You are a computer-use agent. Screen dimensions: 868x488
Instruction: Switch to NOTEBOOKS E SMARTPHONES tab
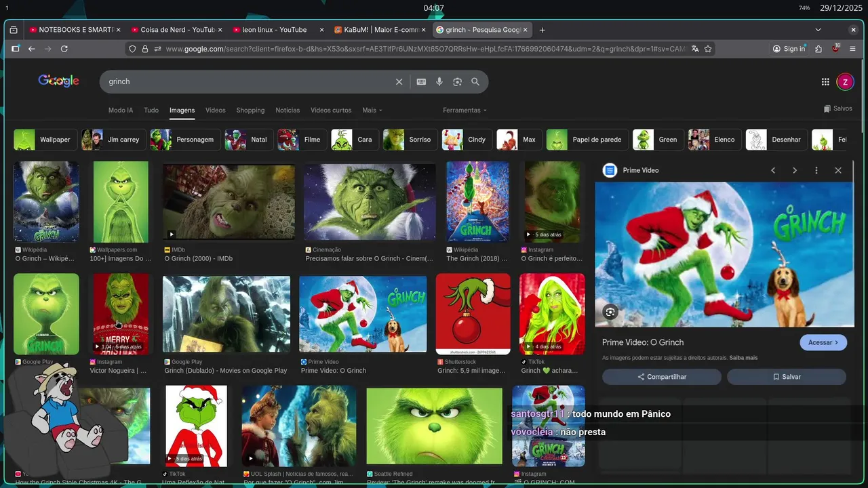75,30
